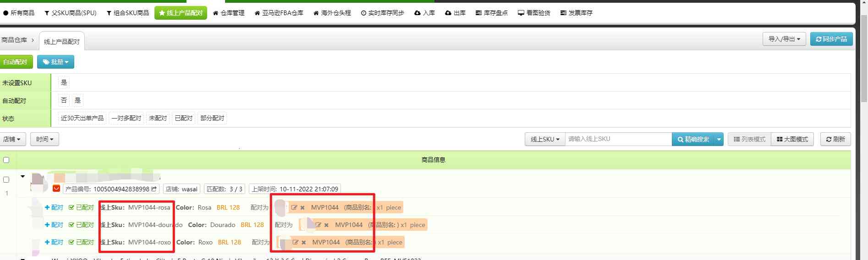The height and width of the screenshot is (260, 868).
Task: Go to 入库 in the navigation
Action: click(425, 13)
